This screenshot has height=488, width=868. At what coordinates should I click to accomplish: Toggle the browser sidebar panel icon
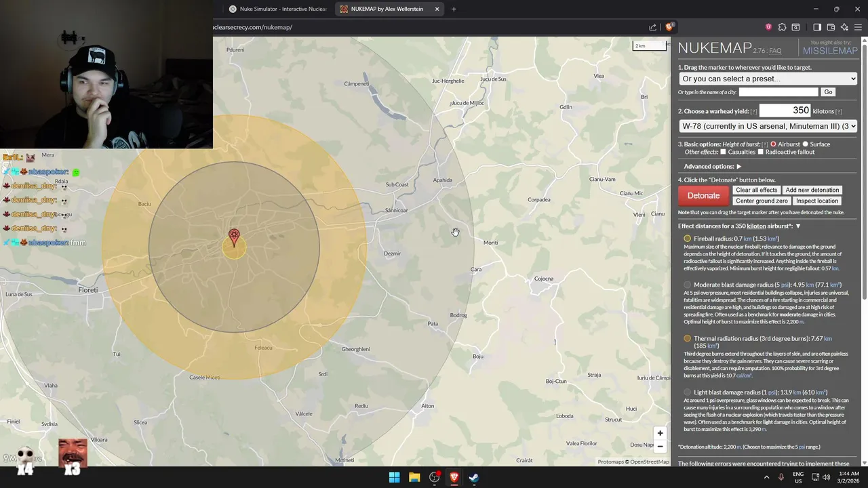click(817, 27)
